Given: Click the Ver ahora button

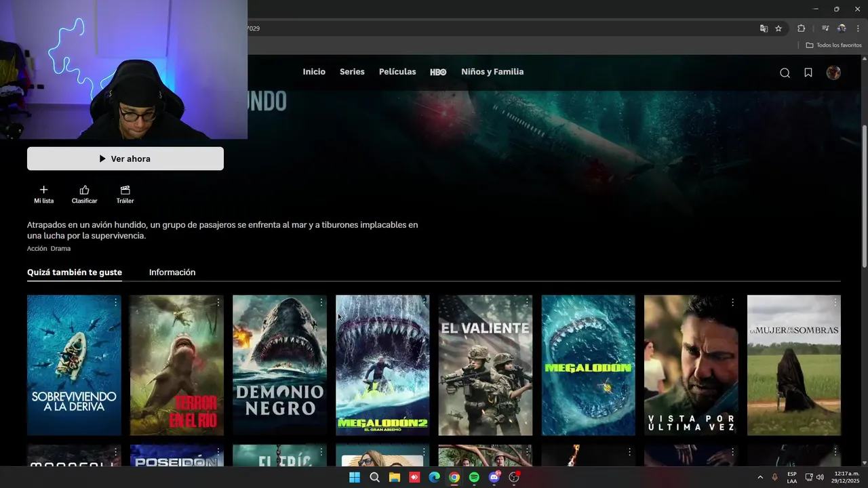Looking at the screenshot, I should click(x=125, y=159).
